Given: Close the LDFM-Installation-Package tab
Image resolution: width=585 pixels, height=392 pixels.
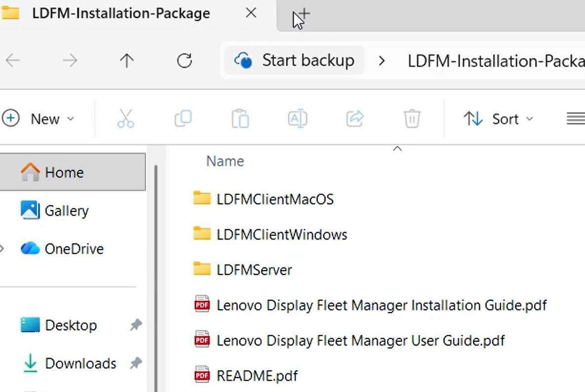Looking at the screenshot, I should tap(251, 13).
